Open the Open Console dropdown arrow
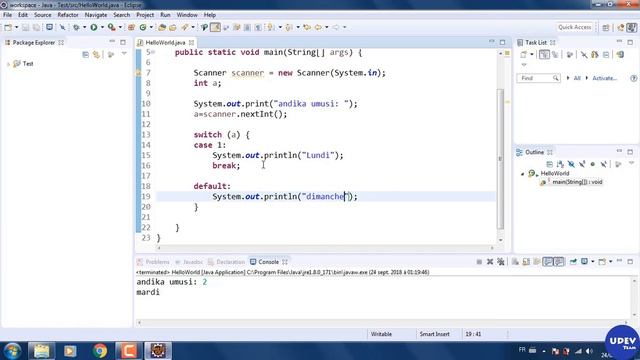 point(610,262)
